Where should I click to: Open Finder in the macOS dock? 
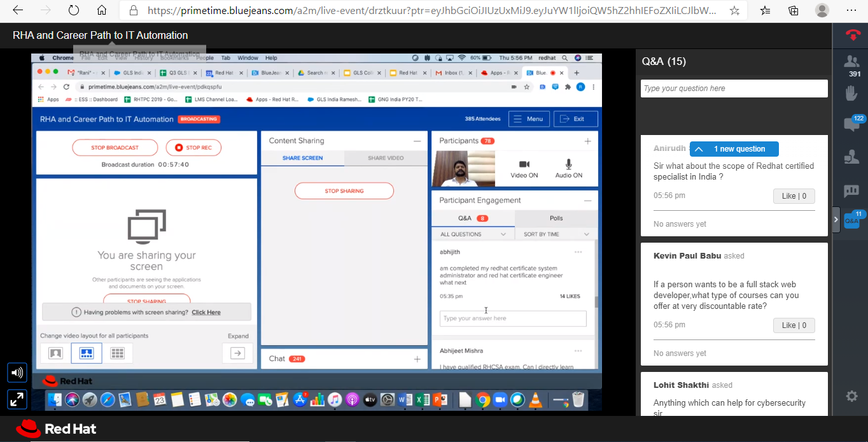55,400
